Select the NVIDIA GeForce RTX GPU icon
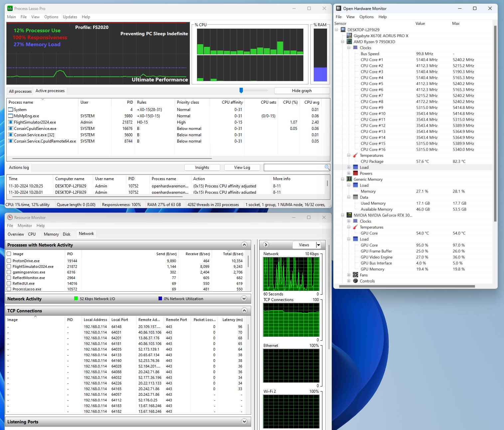Image resolution: width=504 pixels, height=430 pixels. click(349, 215)
